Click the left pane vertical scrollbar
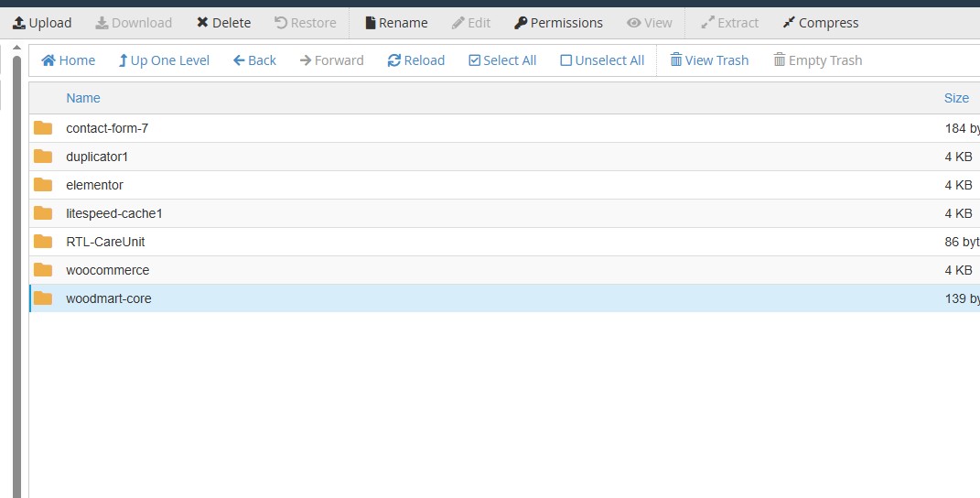The width and height of the screenshot is (980, 498). (16, 276)
